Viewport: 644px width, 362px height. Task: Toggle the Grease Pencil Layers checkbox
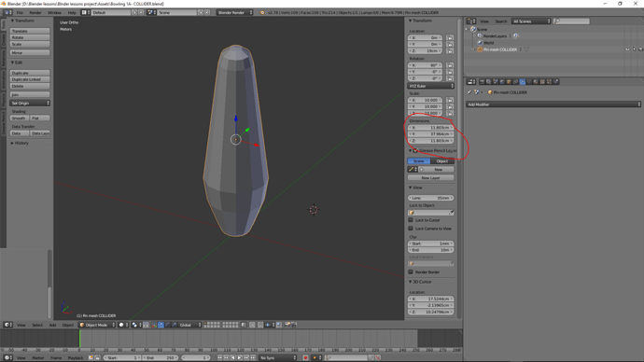pos(415,150)
